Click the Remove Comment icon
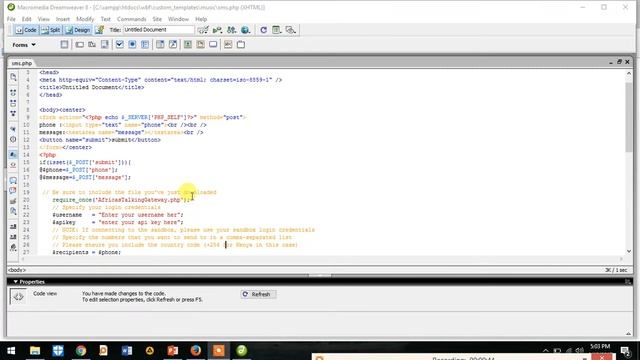 (13, 191)
